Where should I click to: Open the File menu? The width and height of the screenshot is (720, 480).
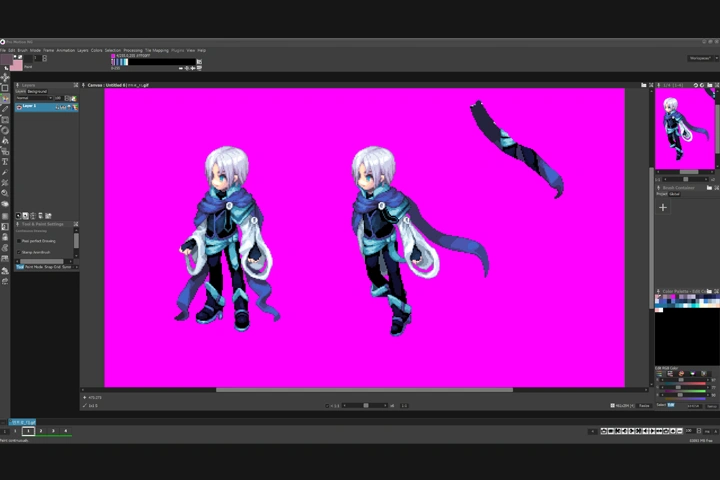[3, 51]
